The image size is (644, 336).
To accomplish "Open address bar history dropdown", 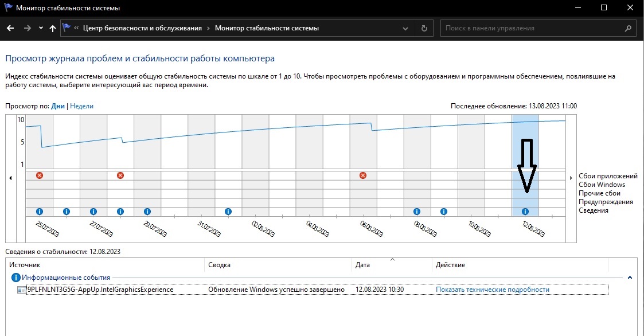I will (x=408, y=28).
